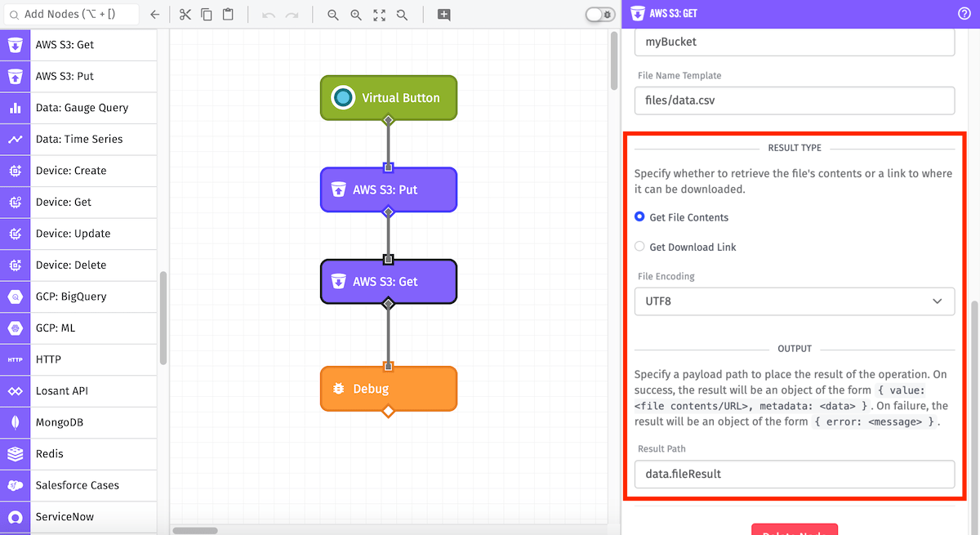Zoom in on the workflow canvas
This screenshot has width=980, height=535.
(x=355, y=15)
